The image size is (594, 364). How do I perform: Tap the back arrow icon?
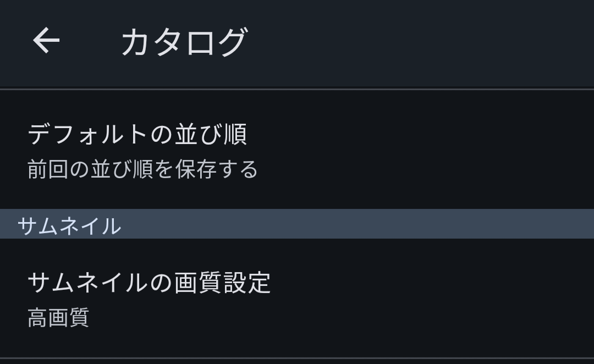click(46, 41)
